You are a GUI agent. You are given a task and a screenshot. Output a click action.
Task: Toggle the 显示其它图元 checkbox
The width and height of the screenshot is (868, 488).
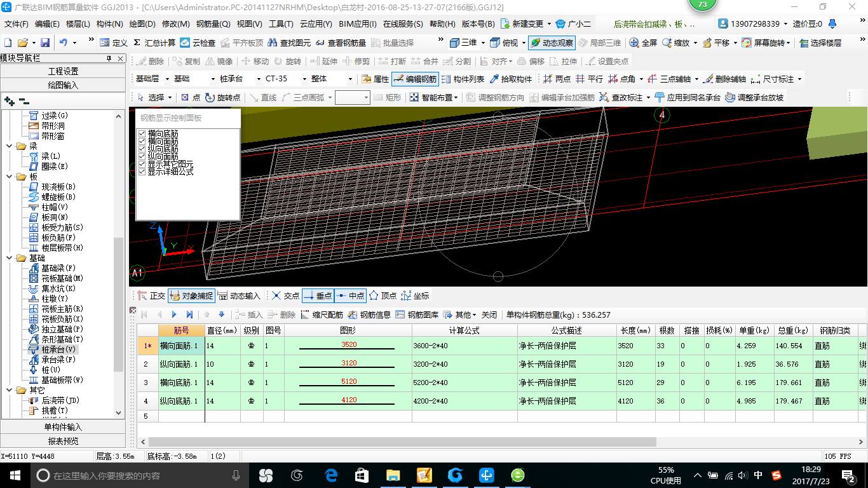tap(142, 165)
